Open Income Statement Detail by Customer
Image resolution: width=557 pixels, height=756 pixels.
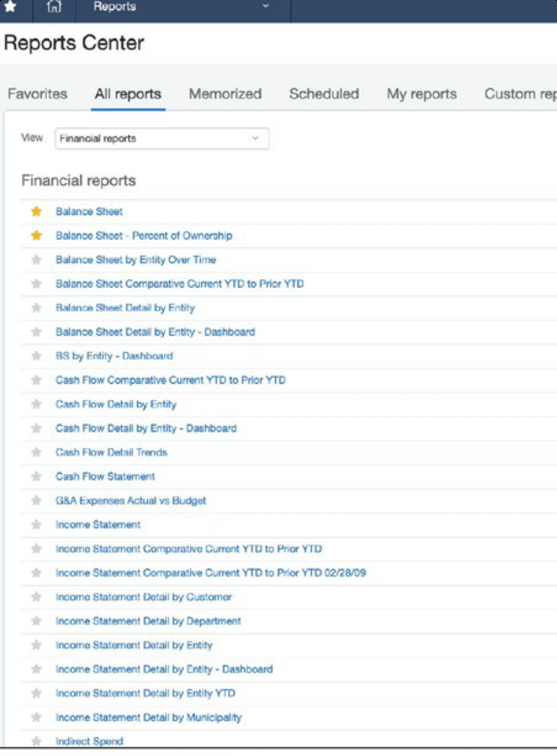144,597
